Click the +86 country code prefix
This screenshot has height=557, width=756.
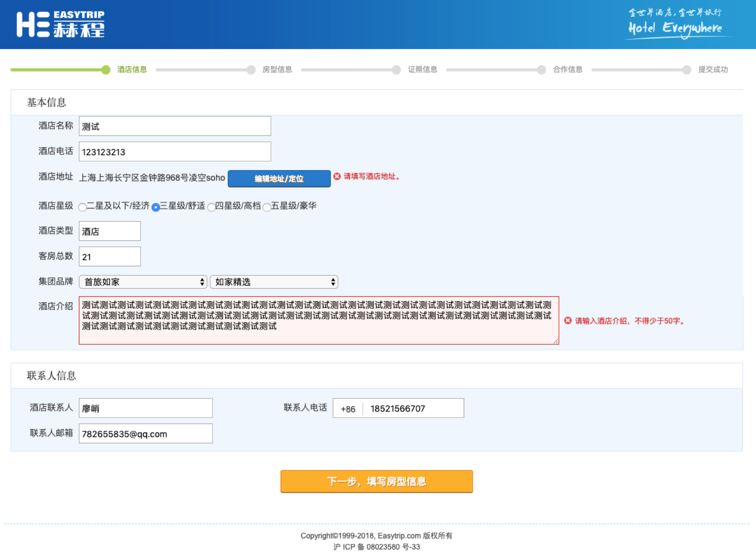pos(348,409)
